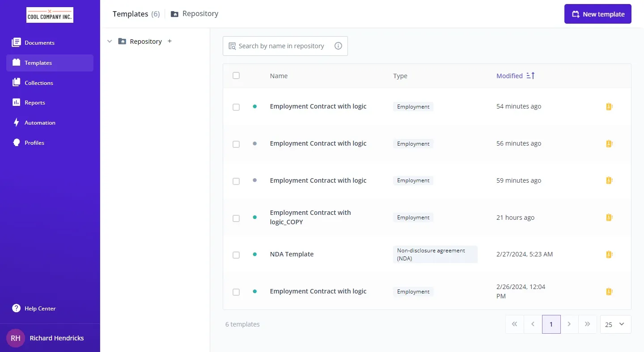
Task: Click the info icon in search box
Action: point(338,46)
